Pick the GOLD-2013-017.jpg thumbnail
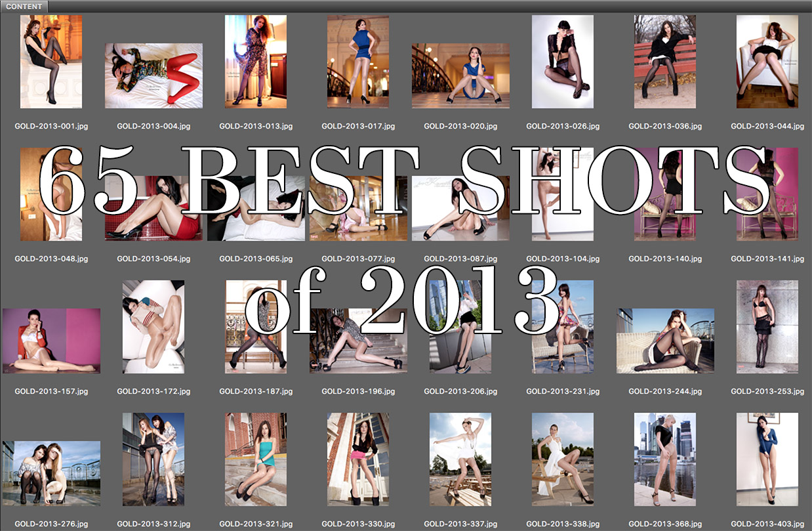Viewport: 812px width, 531px height. [358, 62]
